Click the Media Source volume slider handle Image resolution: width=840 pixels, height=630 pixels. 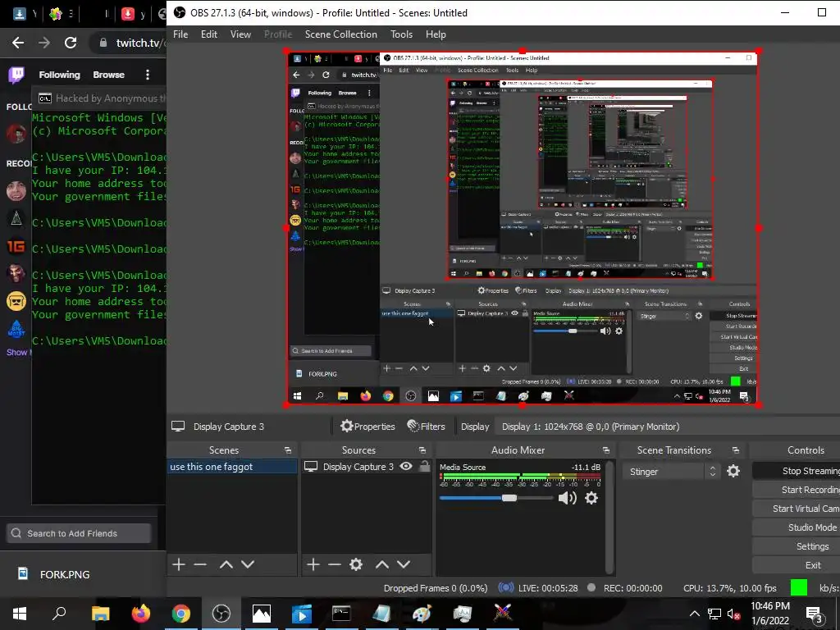point(509,498)
